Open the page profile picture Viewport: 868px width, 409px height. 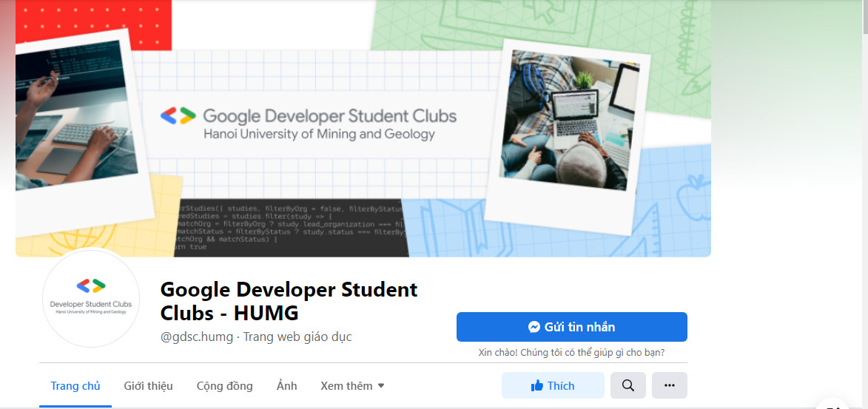91,299
